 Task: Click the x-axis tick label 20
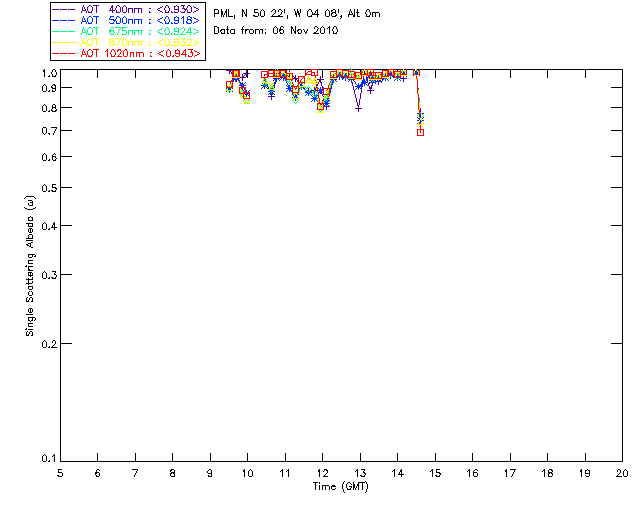(x=621, y=472)
